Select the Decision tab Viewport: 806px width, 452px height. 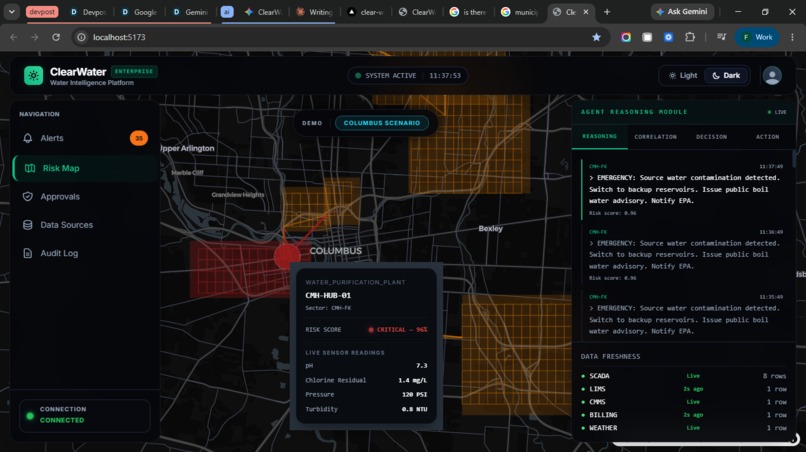(711, 137)
